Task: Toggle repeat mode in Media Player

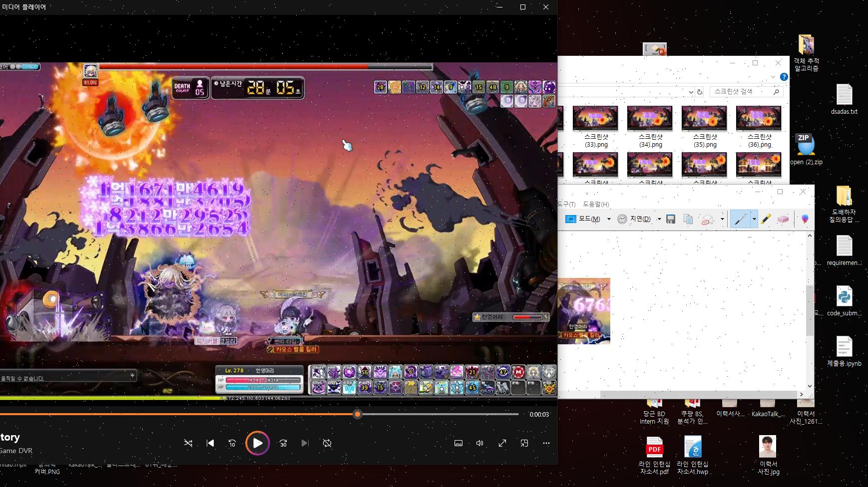Action: (x=327, y=443)
